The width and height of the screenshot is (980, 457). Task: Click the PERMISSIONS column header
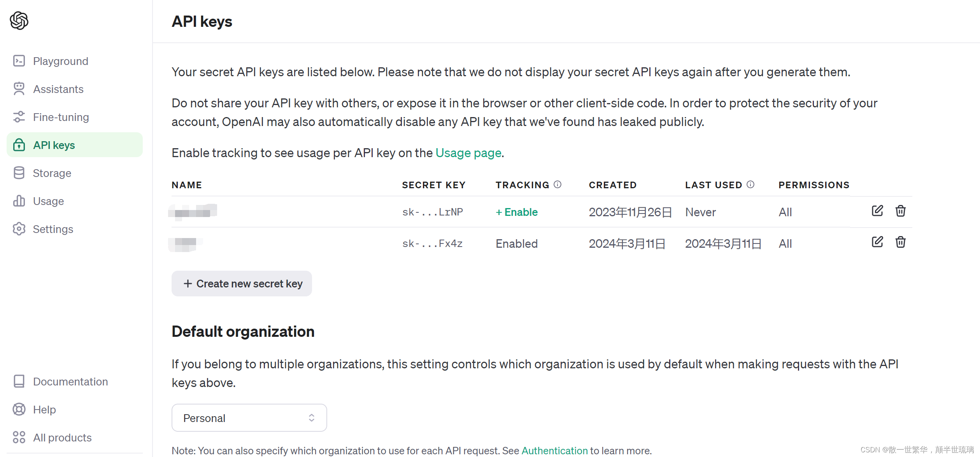814,185
